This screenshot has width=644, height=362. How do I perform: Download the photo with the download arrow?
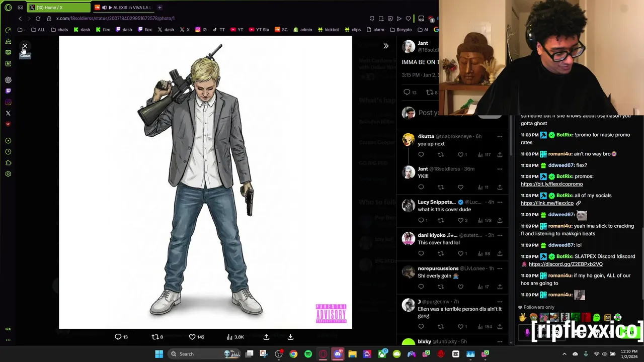point(290,337)
